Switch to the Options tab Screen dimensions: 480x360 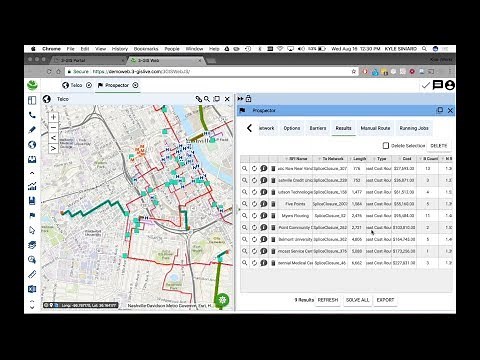292,128
